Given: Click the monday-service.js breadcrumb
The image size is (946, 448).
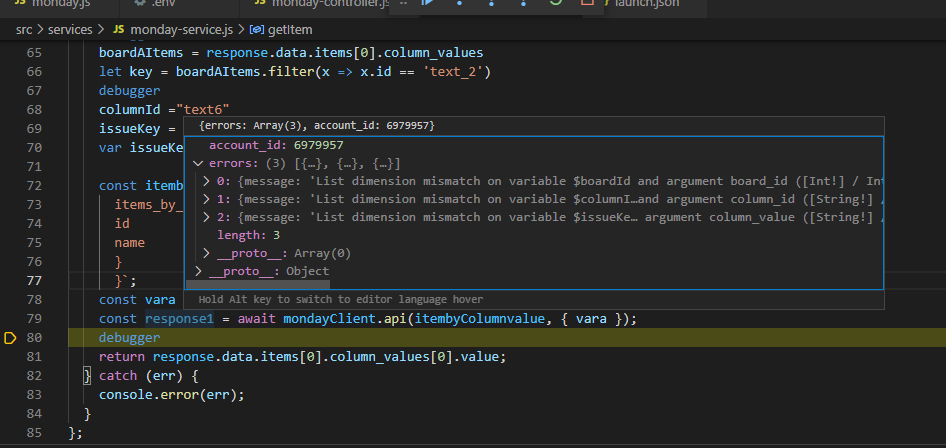Looking at the screenshot, I should click(x=183, y=30).
